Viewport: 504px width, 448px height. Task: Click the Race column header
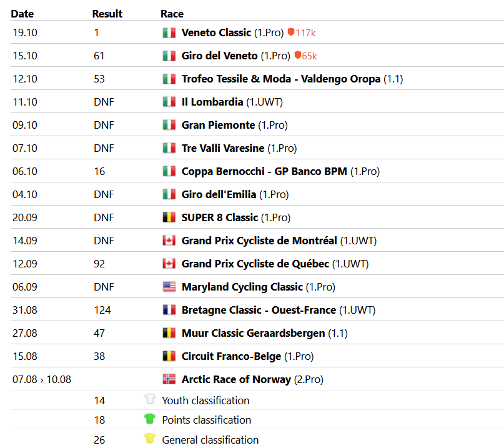click(x=172, y=14)
